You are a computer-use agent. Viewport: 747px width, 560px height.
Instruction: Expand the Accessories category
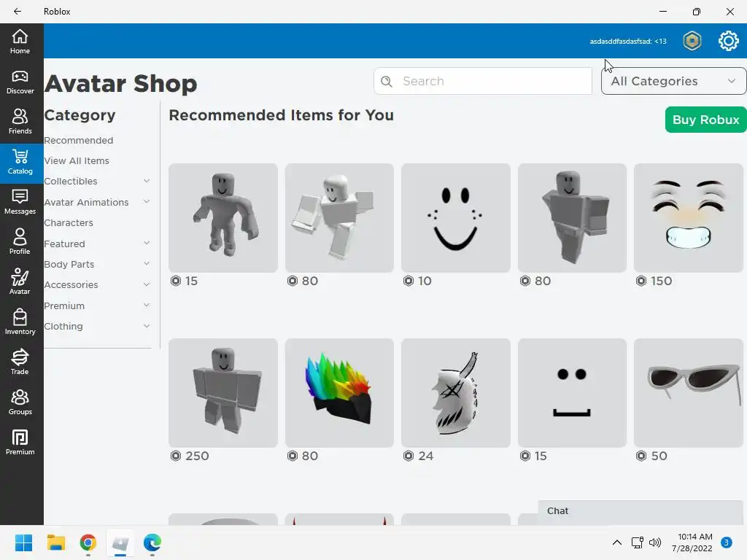point(147,284)
